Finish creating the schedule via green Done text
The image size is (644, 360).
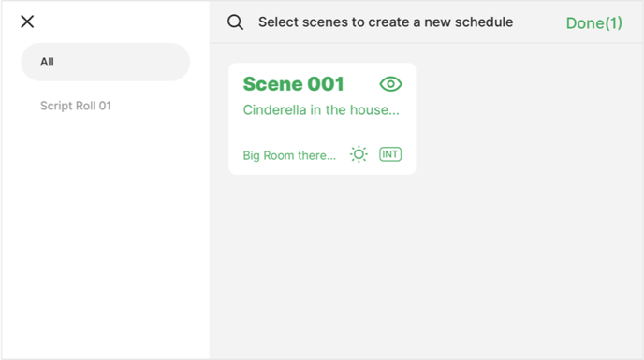tap(593, 23)
